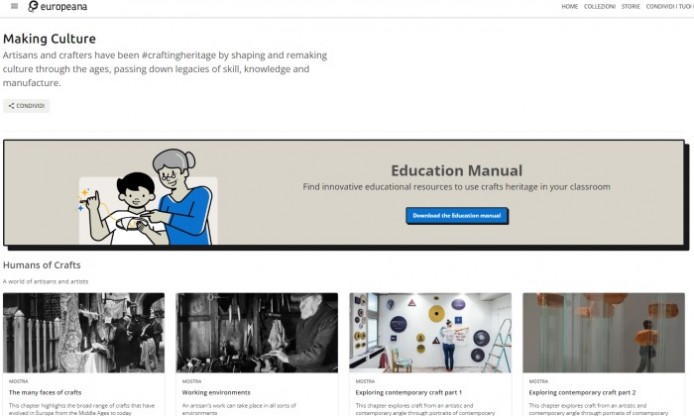Viewport: 694px width, 416px height.
Task: Click the Education Manual heading
Action: pyautogui.click(x=457, y=170)
